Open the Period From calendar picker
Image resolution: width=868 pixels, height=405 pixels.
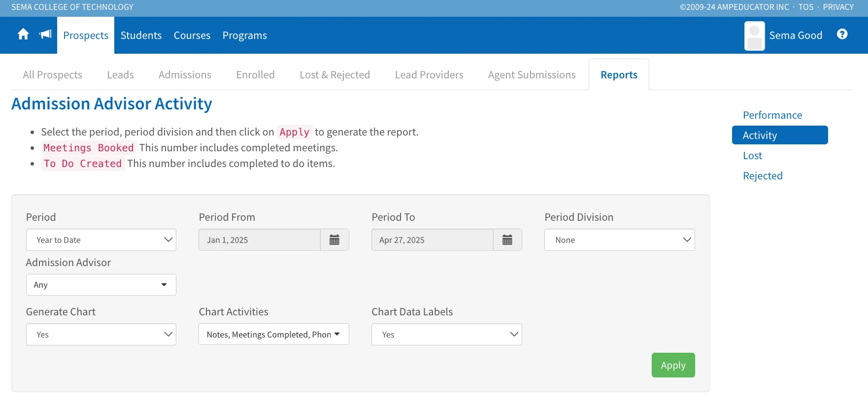click(334, 240)
